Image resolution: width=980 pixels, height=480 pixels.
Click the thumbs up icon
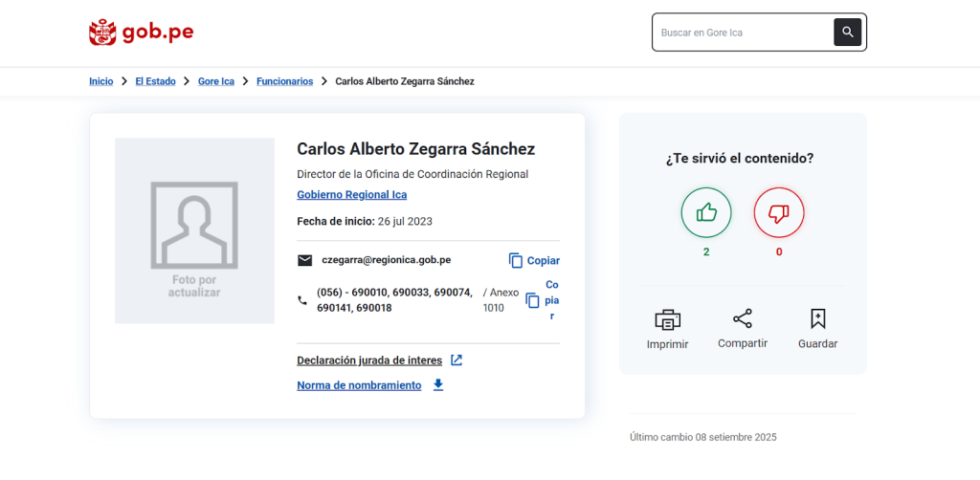click(706, 212)
